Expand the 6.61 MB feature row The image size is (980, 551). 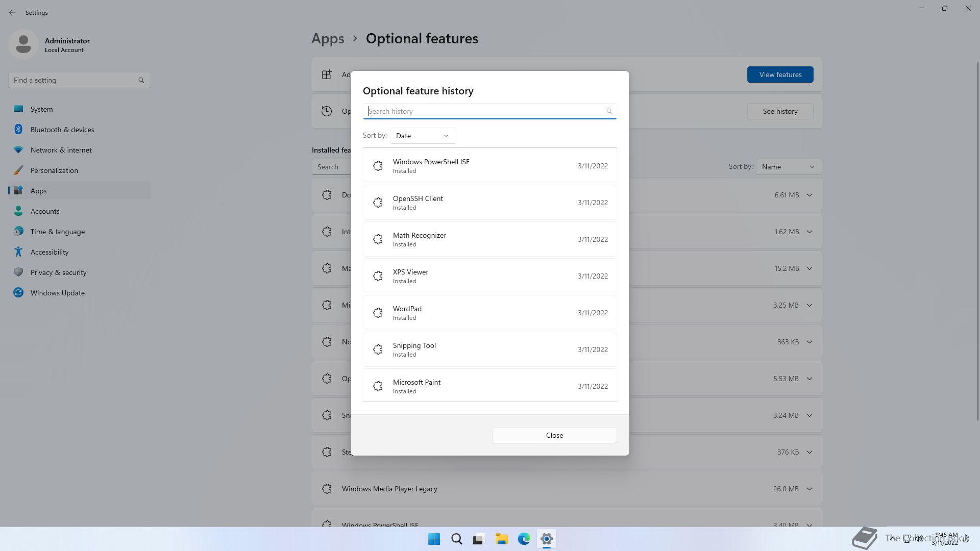tap(810, 195)
